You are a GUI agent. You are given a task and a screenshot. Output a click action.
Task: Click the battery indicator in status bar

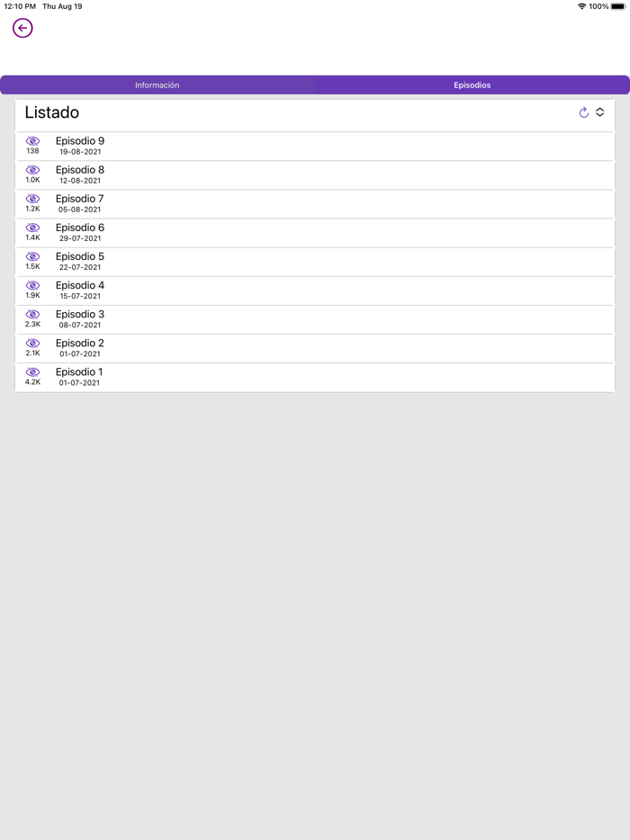[618, 6]
